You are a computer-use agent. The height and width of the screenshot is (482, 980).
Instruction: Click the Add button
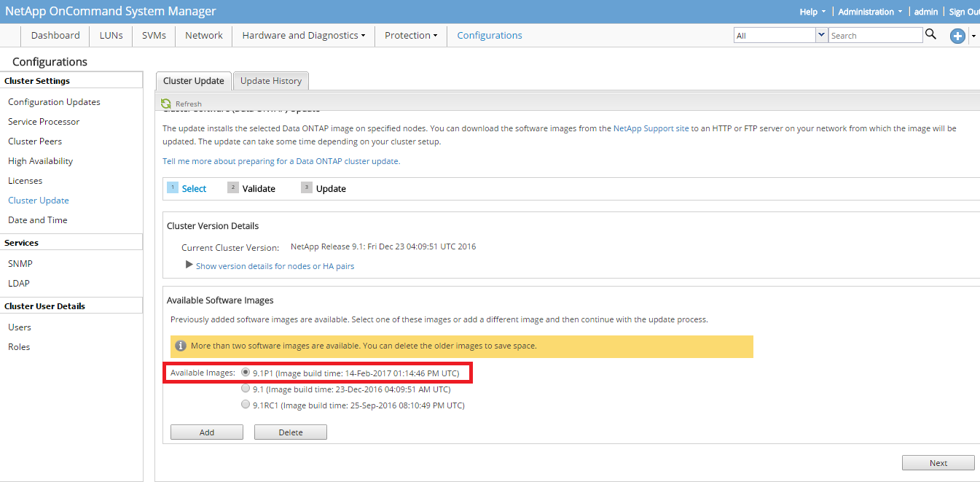pyautogui.click(x=207, y=432)
